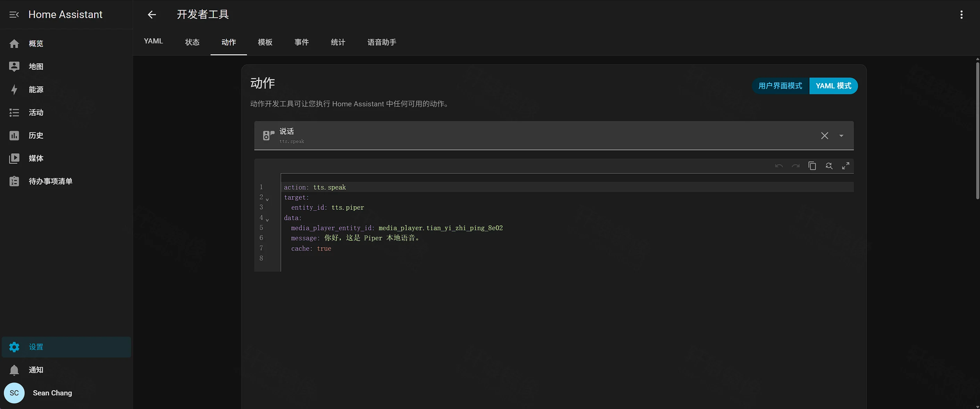The width and height of the screenshot is (980, 409).
Task: Open the 模板 template tab
Action: click(265, 42)
